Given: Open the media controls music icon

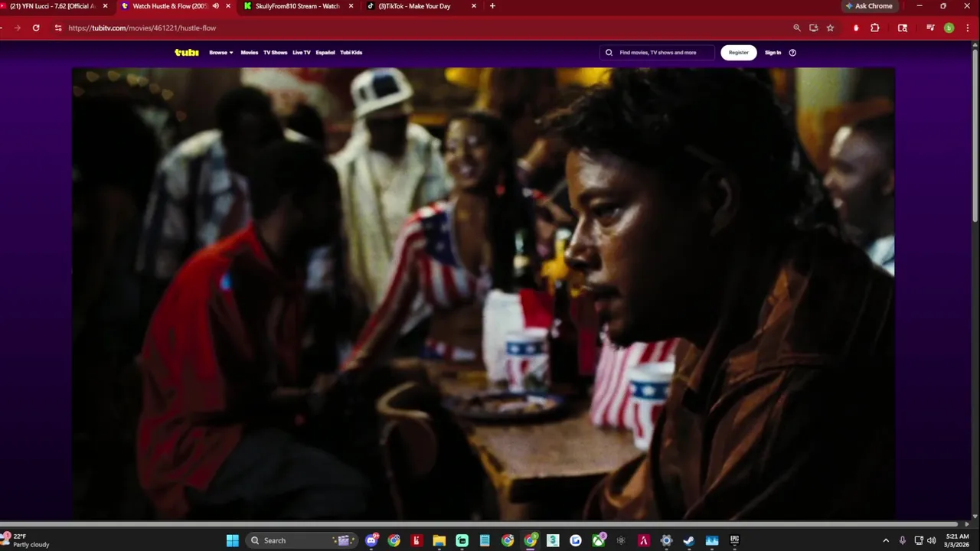Looking at the screenshot, I should pyautogui.click(x=930, y=28).
